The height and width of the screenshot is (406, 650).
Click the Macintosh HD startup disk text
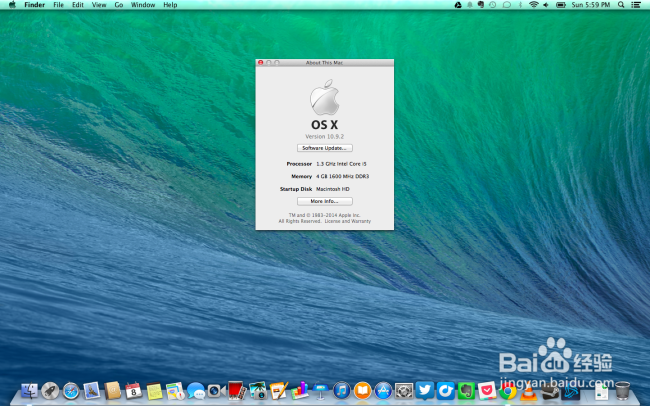point(333,189)
